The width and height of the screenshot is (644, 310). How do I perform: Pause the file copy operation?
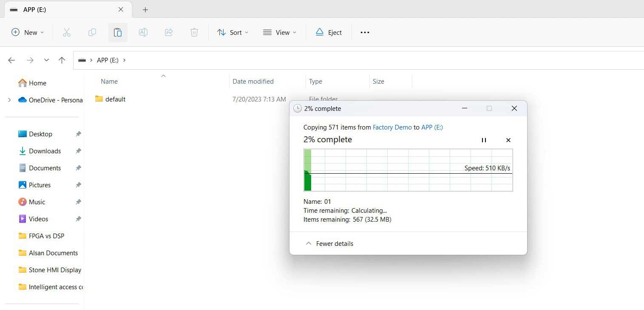pos(484,140)
